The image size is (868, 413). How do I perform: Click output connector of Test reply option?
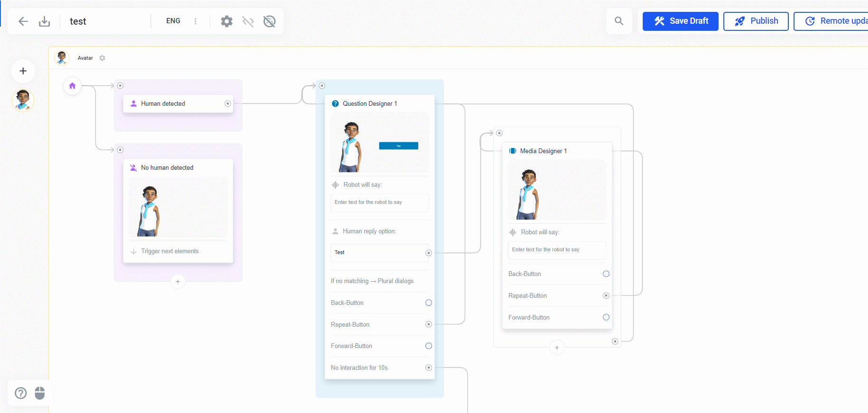coord(429,253)
